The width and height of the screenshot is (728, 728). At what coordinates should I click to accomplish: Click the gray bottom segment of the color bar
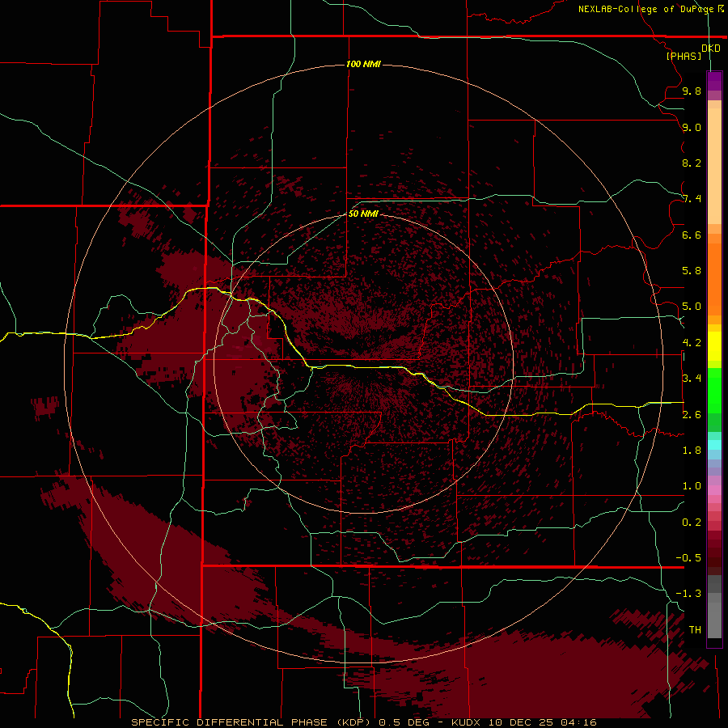pyautogui.click(x=714, y=620)
